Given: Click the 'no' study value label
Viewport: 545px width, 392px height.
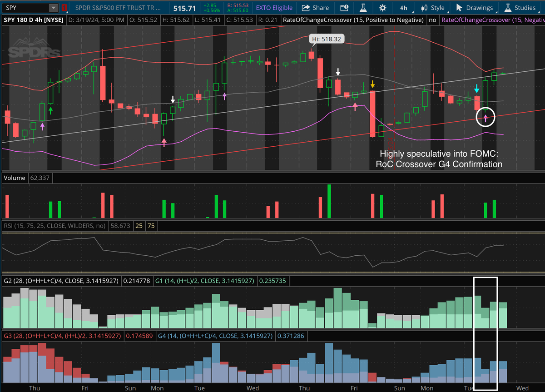Looking at the screenshot, I should pos(432,20).
